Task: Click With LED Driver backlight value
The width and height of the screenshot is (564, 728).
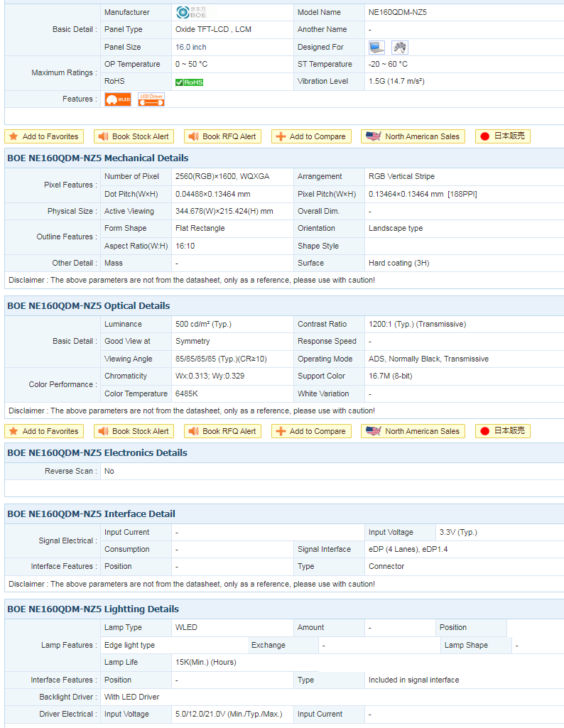Action: [x=132, y=697]
